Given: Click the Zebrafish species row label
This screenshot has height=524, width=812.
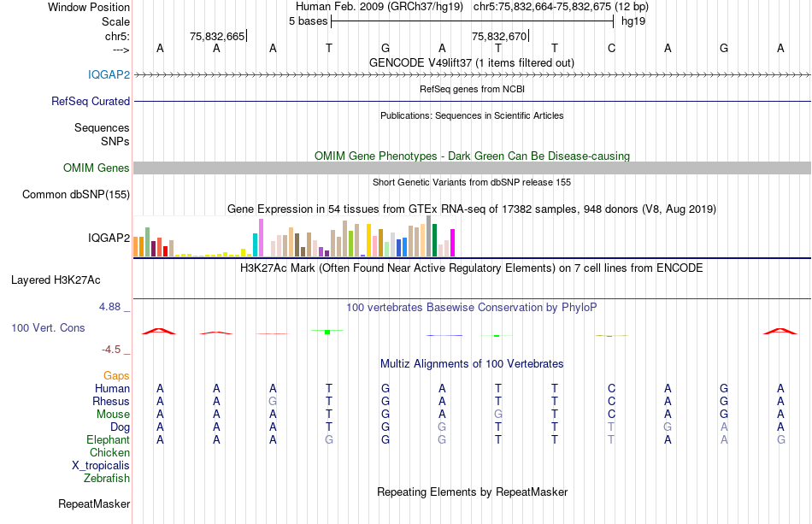Looking at the screenshot, I should 107,479.
